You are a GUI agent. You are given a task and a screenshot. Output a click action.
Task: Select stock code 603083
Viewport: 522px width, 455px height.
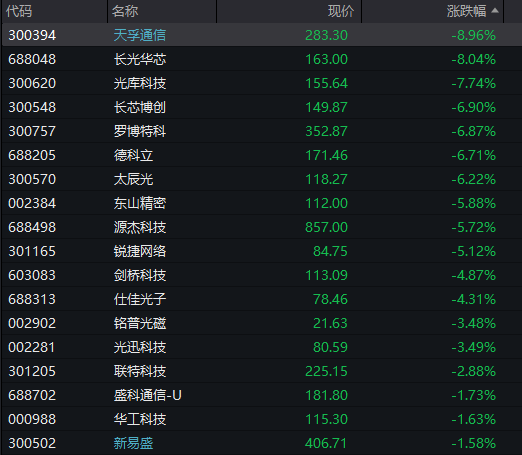(32, 275)
